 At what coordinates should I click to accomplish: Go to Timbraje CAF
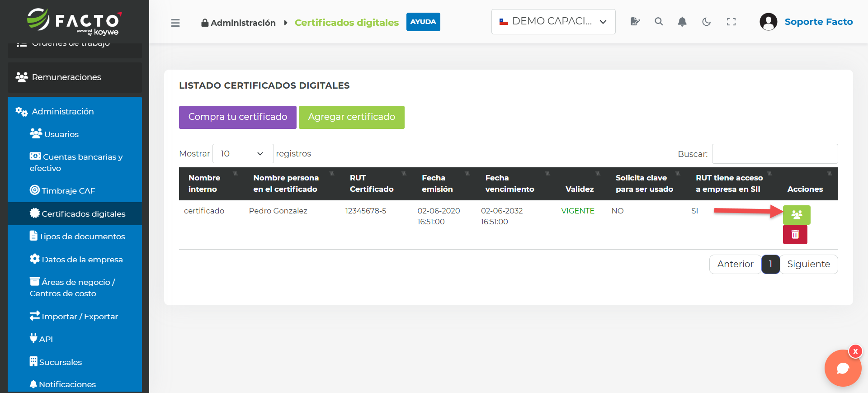(x=75, y=191)
